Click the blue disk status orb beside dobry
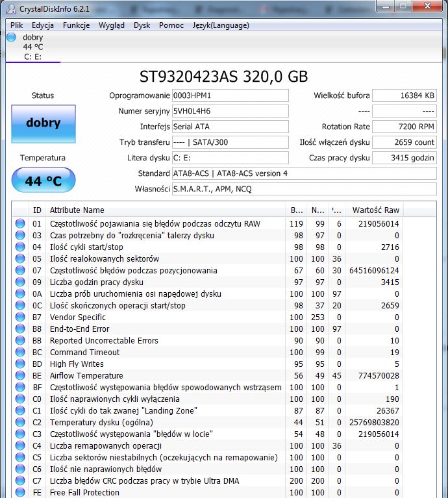This screenshot has height=498, width=448. tap(12, 37)
